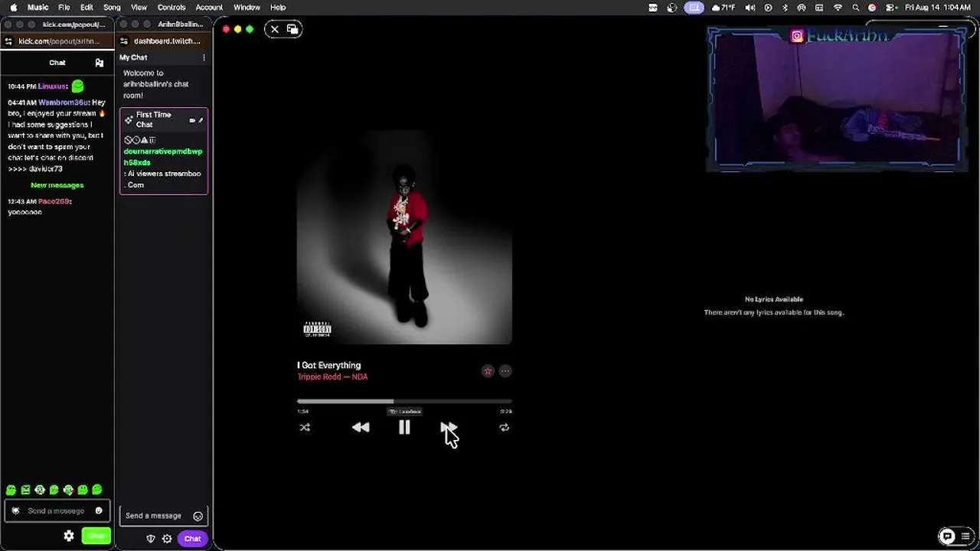Click the First Time Chat sparkle icon

(129, 119)
